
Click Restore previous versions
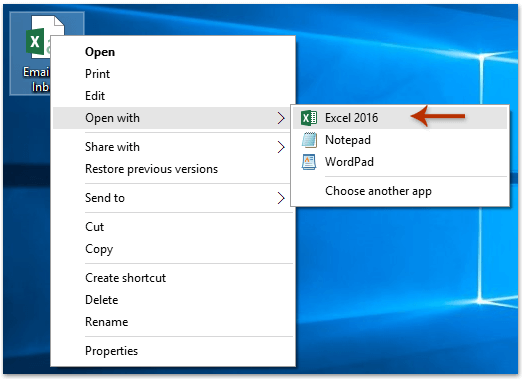pyautogui.click(x=173, y=169)
